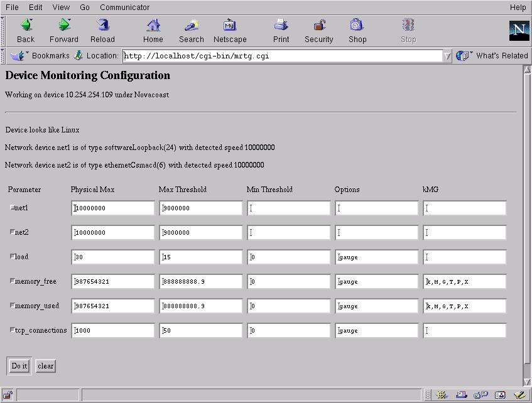Viewport: 532px width, 403px height.
Task: Click the Print toolbar icon
Action: click(281, 26)
